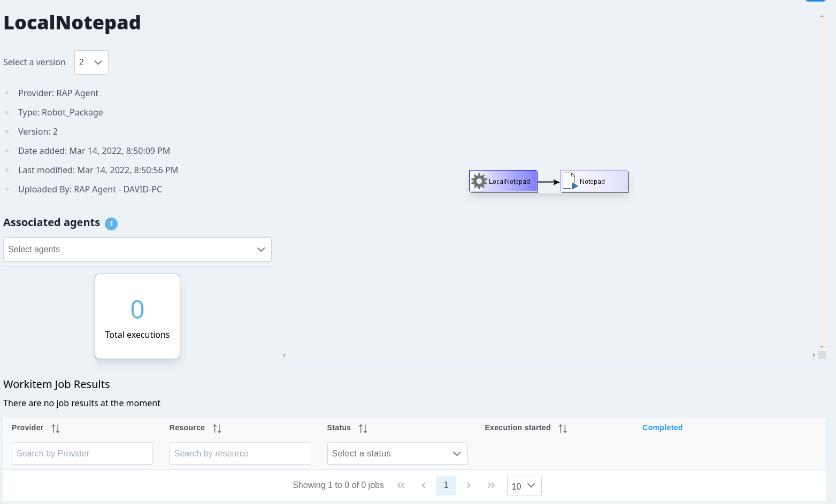Go to first page of jobs

[x=401, y=485]
